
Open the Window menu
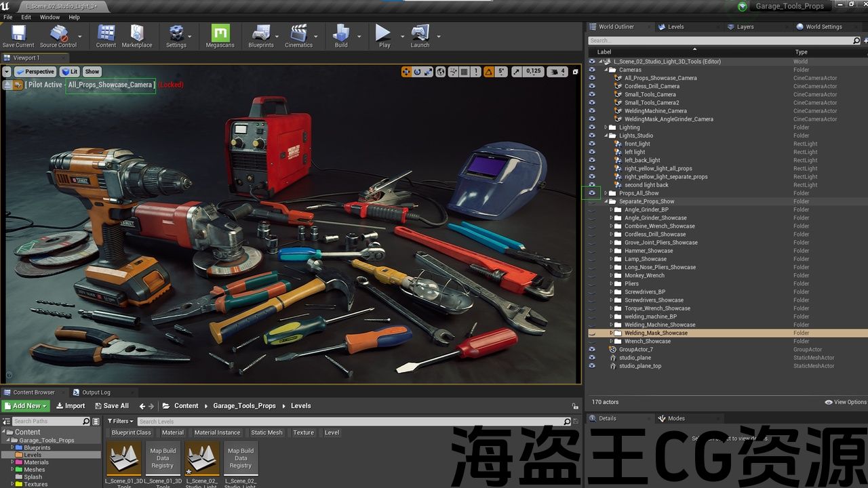pos(50,17)
